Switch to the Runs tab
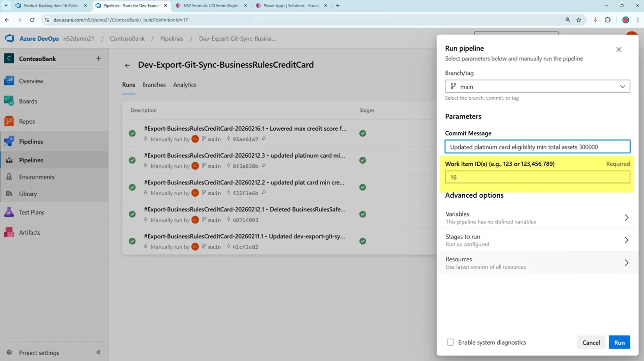 (129, 85)
